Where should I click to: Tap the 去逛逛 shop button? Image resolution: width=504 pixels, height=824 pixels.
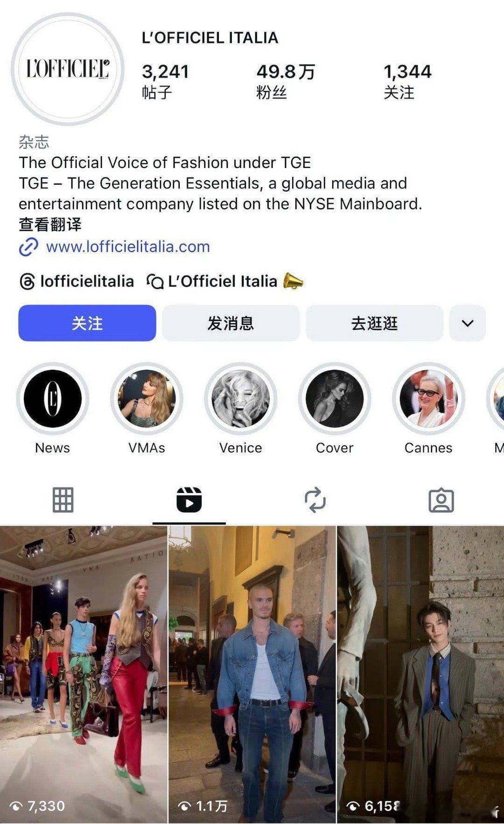click(x=374, y=323)
